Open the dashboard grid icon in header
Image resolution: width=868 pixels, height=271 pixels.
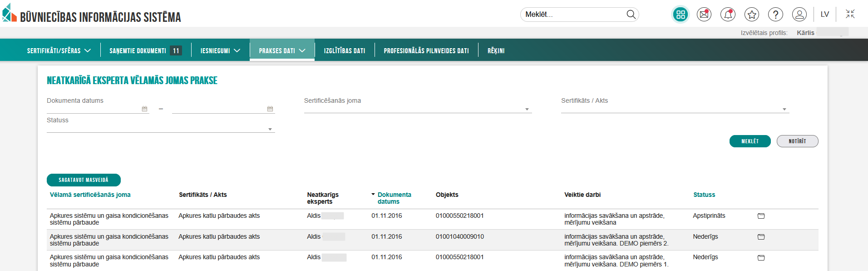(x=680, y=15)
